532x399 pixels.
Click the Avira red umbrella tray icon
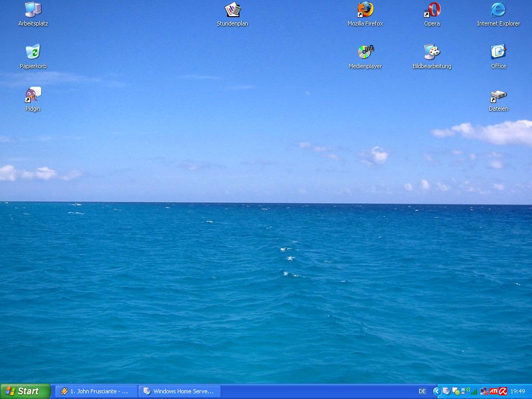503,391
